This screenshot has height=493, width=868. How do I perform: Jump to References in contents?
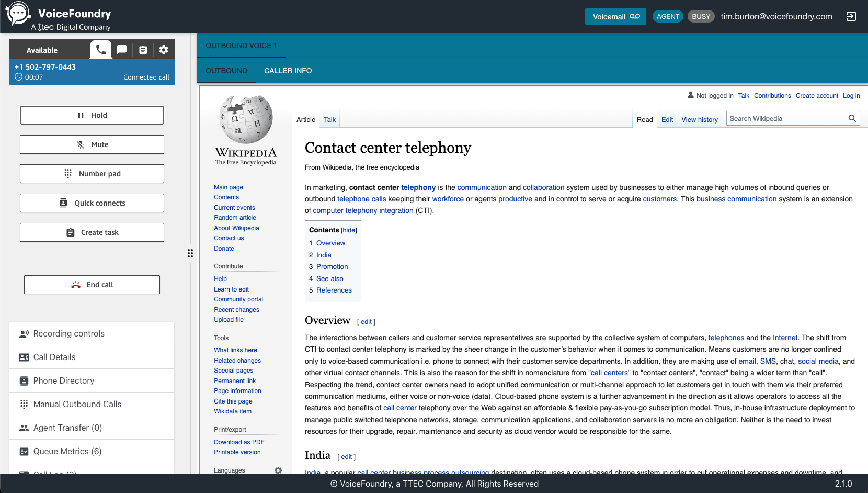(x=334, y=290)
